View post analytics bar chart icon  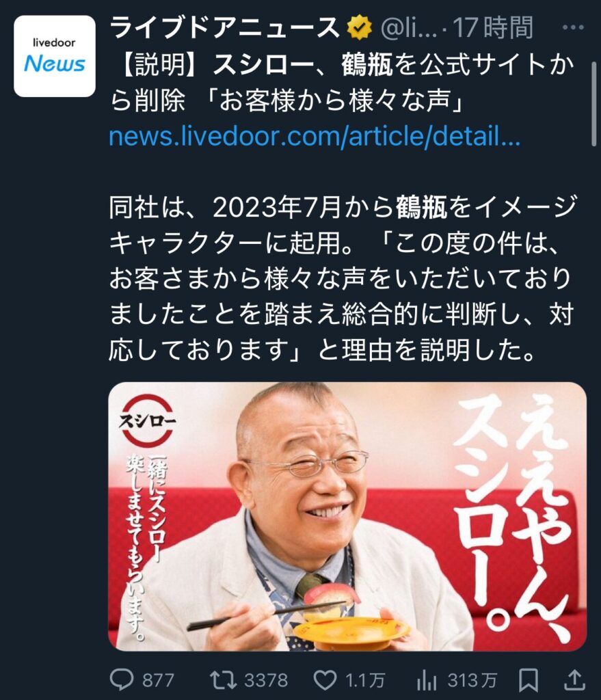tap(427, 680)
